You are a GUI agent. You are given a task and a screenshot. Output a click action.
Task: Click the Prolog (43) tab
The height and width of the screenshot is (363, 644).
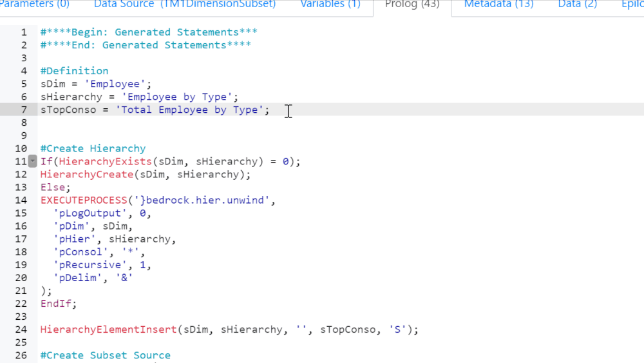pyautogui.click(x=412, y=5)
